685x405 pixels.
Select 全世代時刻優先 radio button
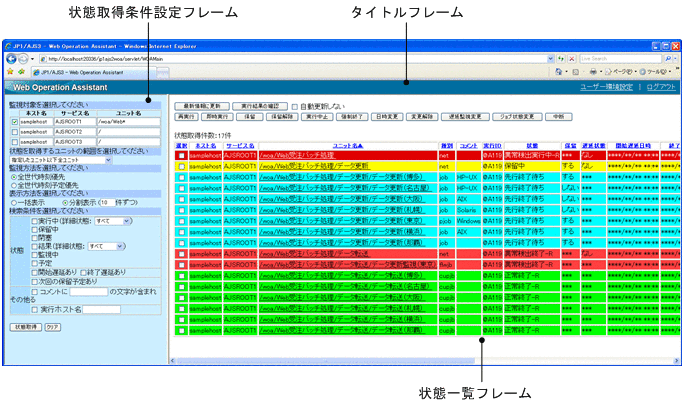[14, 177]
